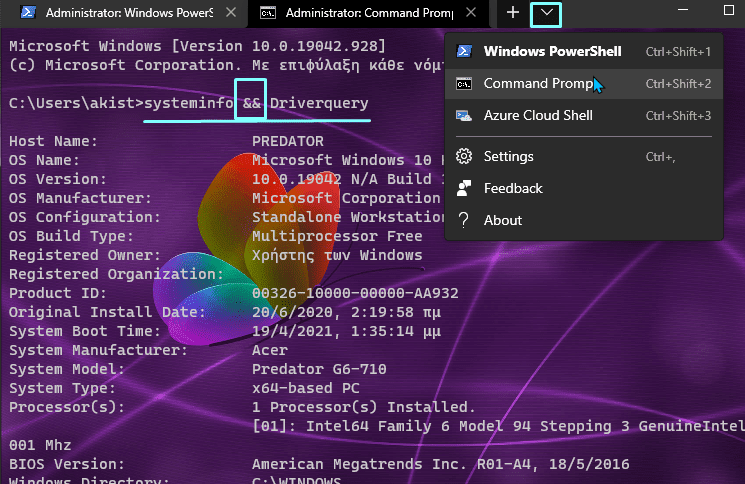Close the Windows PowerShell tab
This screenshot has height=484, width=745.
point(231,12)
